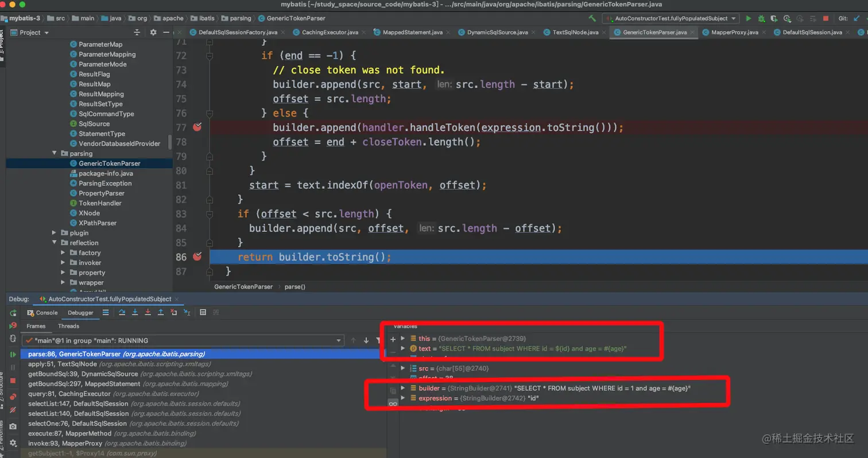Switch to the Threads tab
This screenshot has height=458, width=868.
69,326
